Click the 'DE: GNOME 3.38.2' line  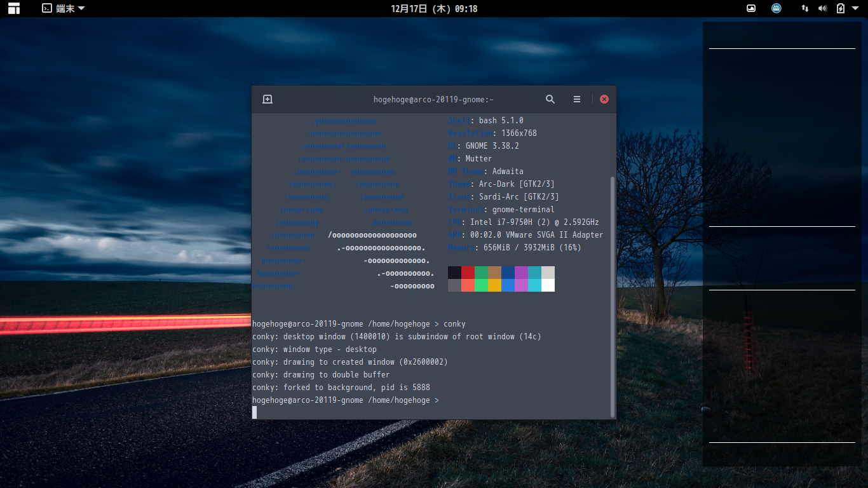(484, 146)
